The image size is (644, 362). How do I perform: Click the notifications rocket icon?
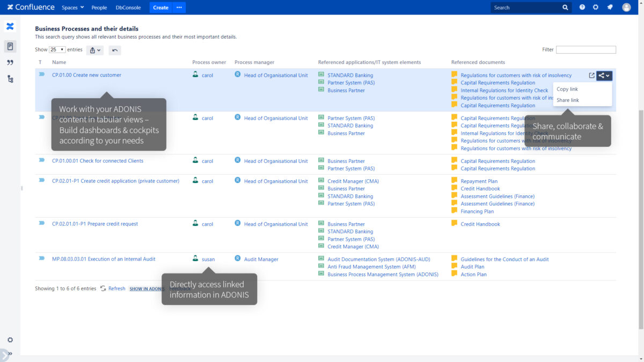click(610, 8)
